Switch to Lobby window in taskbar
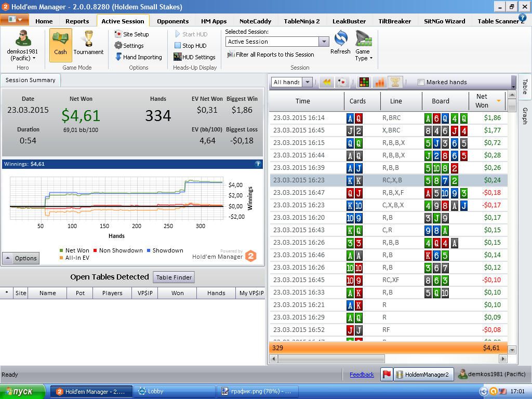 tap(175, 392)
